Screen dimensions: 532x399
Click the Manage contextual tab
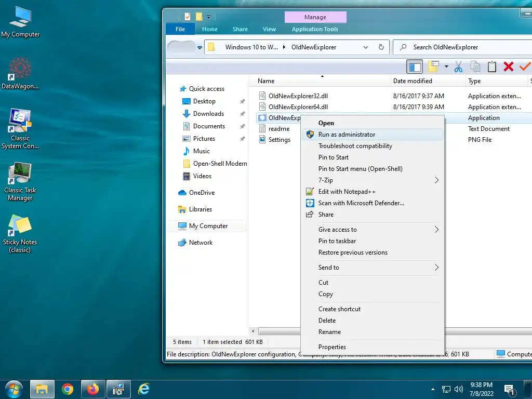pos(315,17)
